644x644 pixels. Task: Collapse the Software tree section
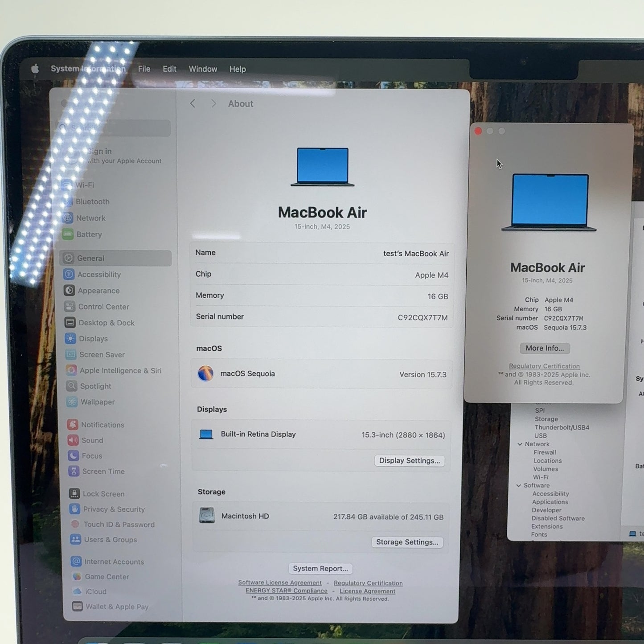pyautogui.click(x=518, y=486)
